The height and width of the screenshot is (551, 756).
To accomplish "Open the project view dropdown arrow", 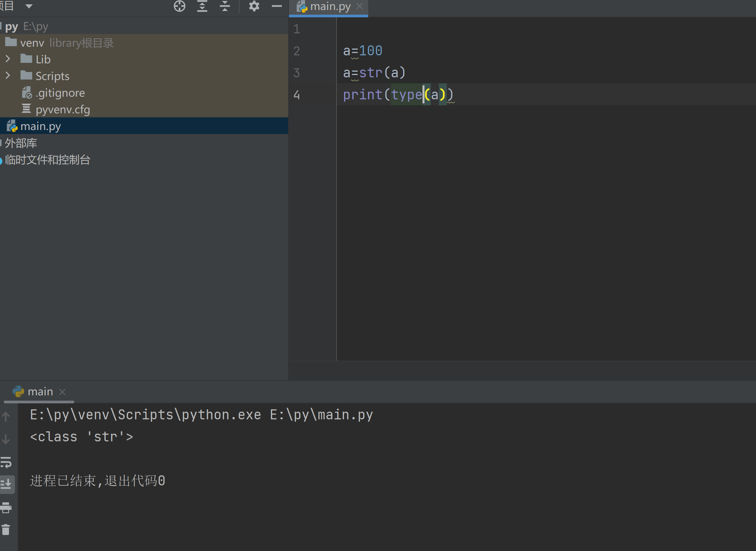I will click(29, 6).
